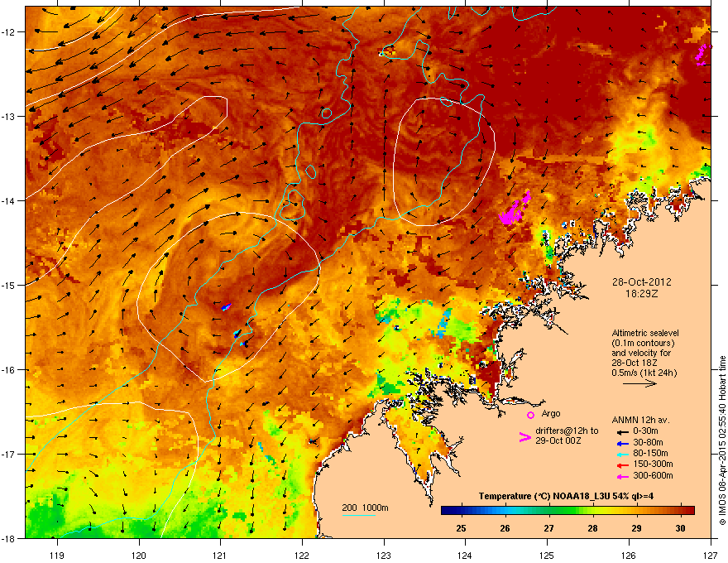
Task: Click the latitude axis label '-15'
Action: (x=9, y=285)
